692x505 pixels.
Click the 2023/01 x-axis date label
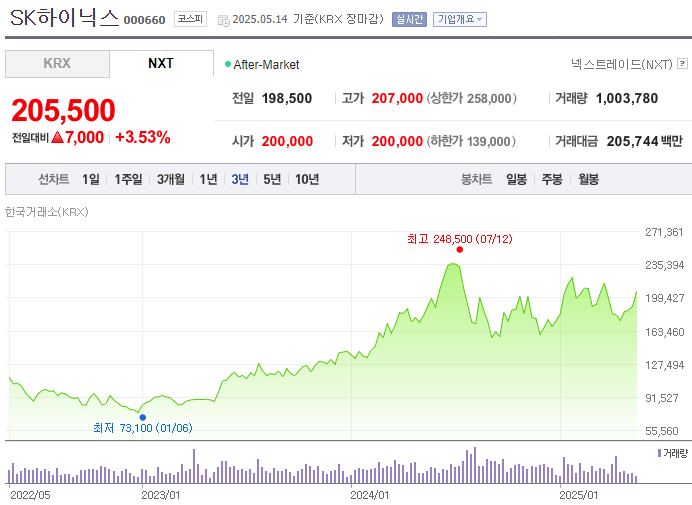(161, 495)
